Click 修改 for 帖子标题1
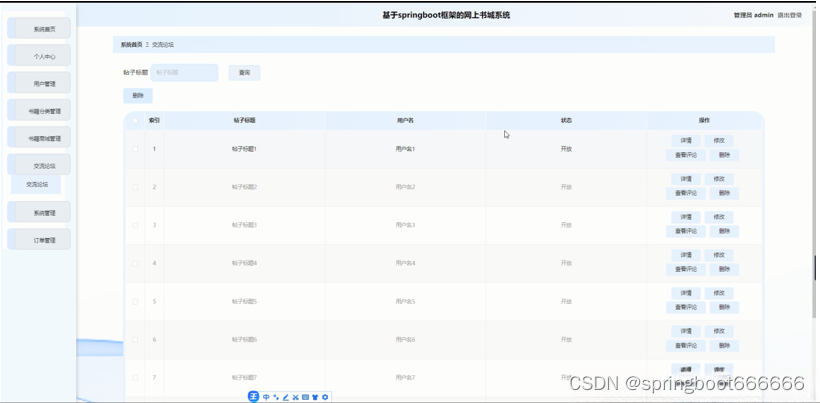This screenshot has width=820, height=403. tap(719, 141)
